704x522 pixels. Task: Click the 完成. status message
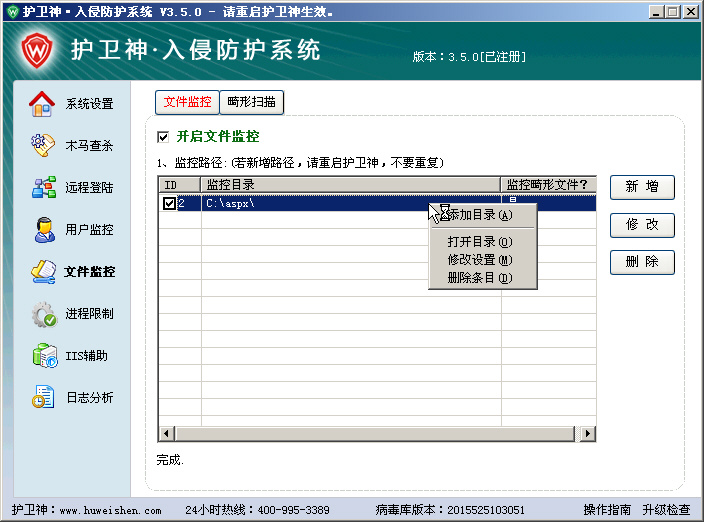pos(170,460)
